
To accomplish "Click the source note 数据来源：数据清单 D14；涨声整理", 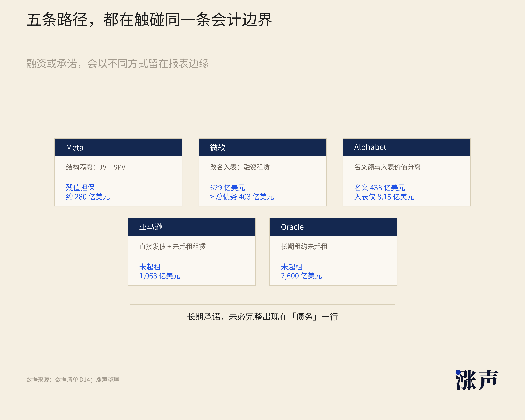I will 73,380.
